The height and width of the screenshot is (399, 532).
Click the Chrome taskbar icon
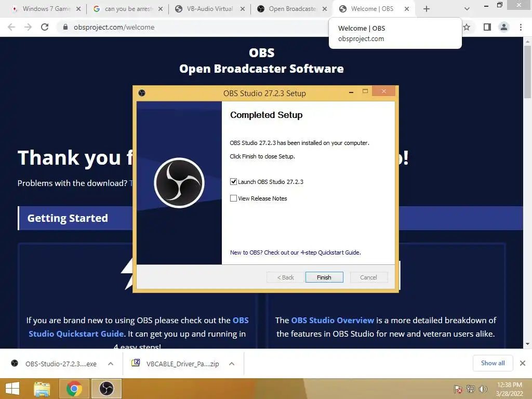click(74, 389)
